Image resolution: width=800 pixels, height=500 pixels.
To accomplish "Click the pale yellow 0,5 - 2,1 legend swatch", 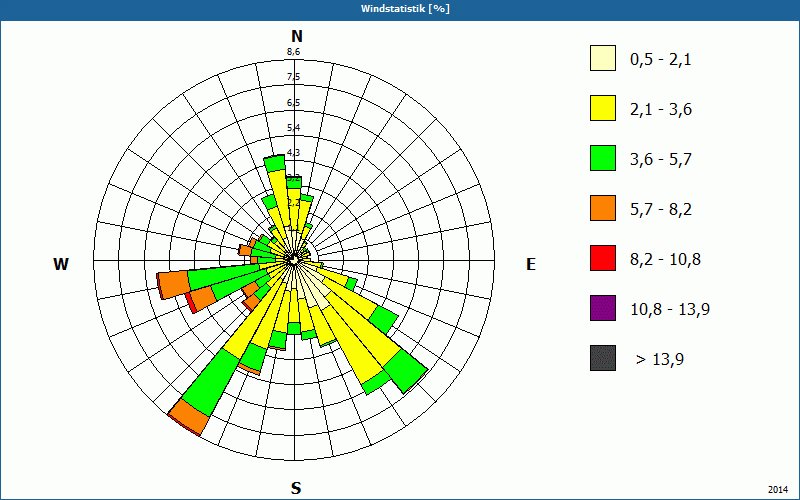I will tap(603, 58).
